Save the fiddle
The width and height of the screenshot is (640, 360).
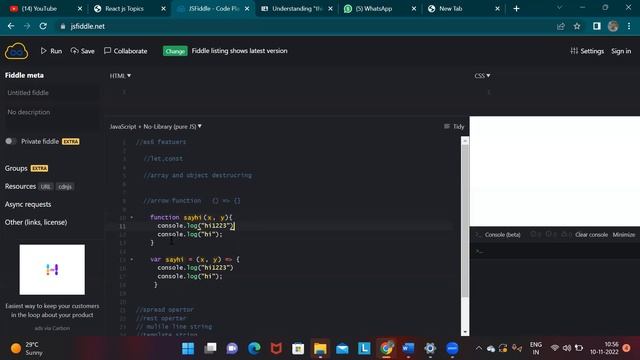(82, 51)
